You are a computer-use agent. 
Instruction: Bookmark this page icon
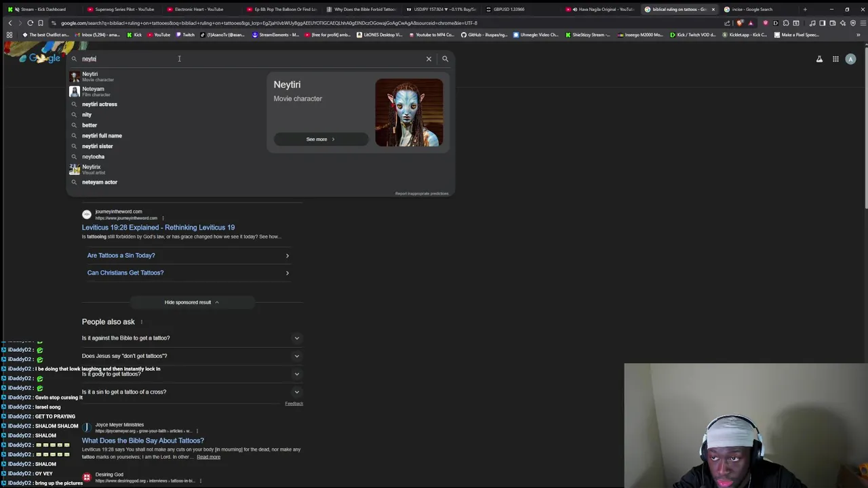[41, 23]
